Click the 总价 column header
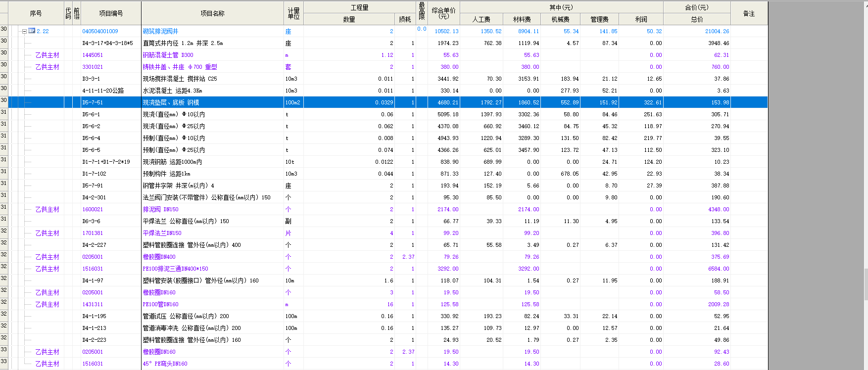This screenshot has width=868, height=370. coord(697,19)
